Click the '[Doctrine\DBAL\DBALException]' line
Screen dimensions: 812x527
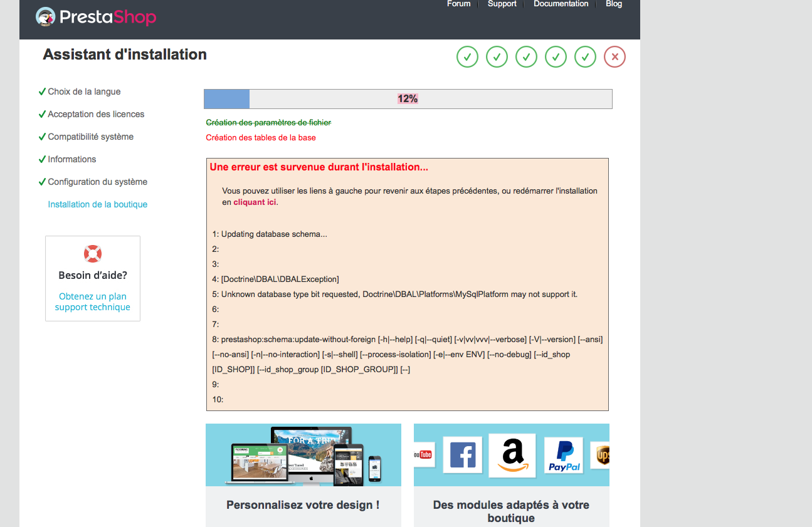(x=275, y=279)
